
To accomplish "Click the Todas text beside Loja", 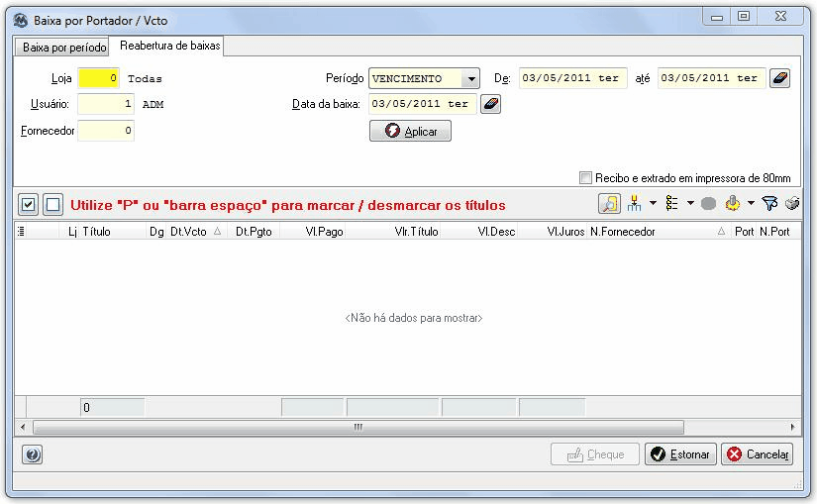I will pos(145,78).
